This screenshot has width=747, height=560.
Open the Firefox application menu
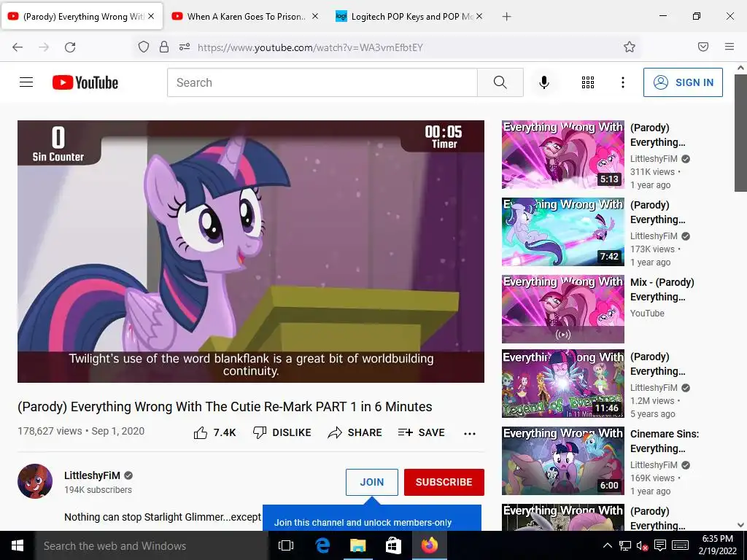(x=729, y=47)
